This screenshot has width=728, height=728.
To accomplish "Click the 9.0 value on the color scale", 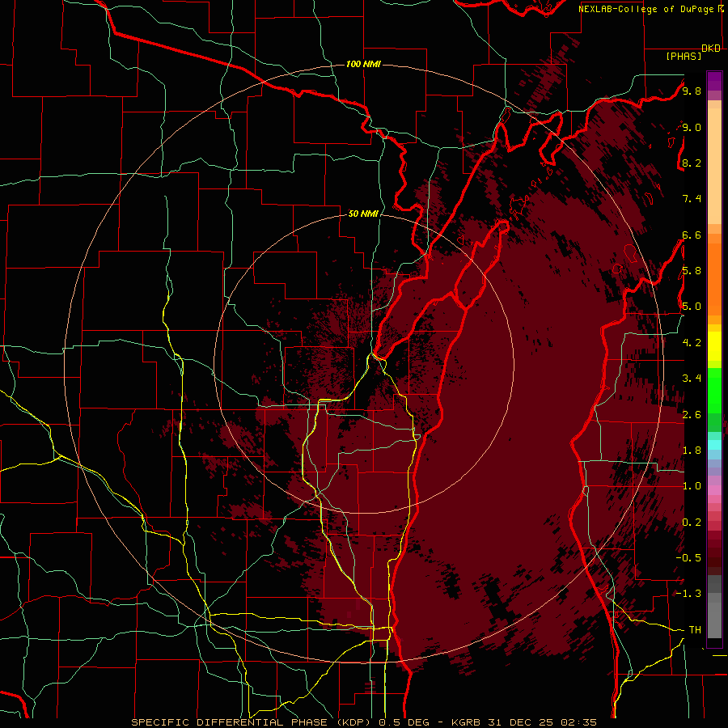I will tap(692, 128).
